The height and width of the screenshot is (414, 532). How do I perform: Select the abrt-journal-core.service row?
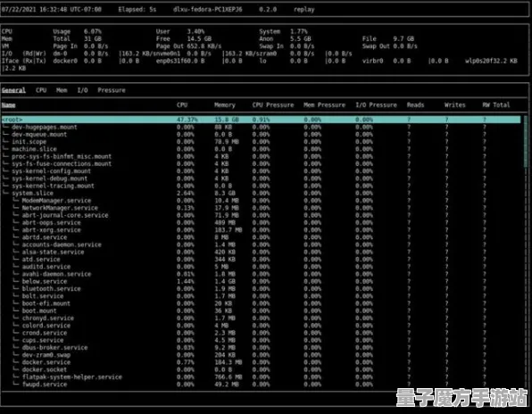pyautogui.click(x=261, y=215)
